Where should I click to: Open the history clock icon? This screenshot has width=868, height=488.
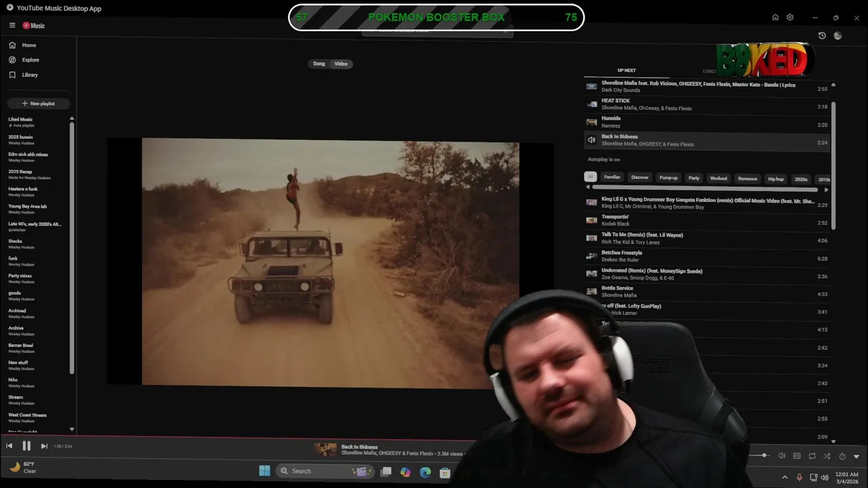(x=822, y=36)
